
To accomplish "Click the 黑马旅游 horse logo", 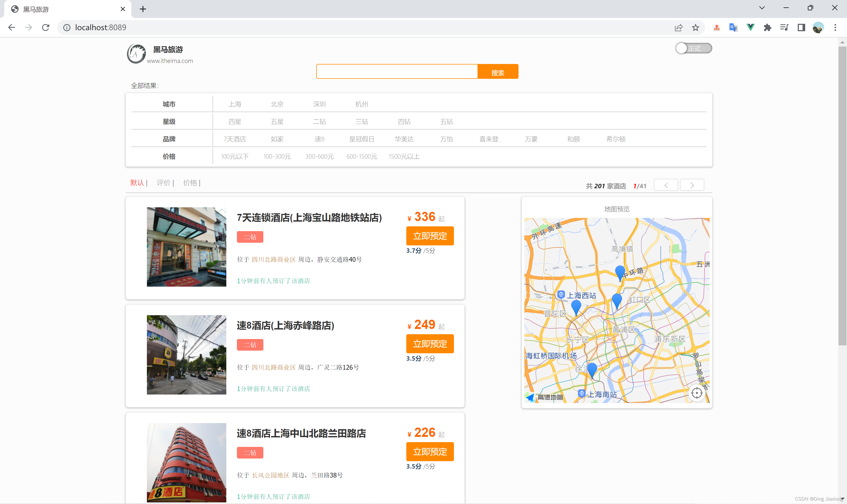I will pos(136,54).
